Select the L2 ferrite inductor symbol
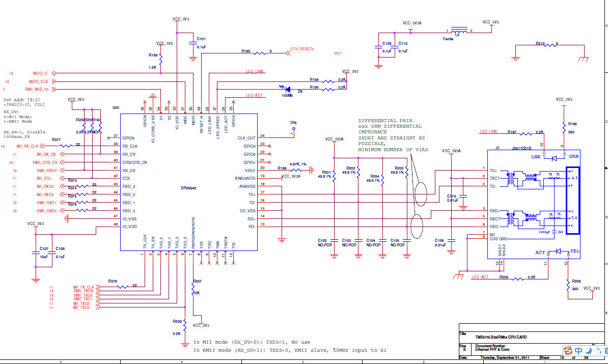This screenshot has height=364, width=608. [459, 31]
